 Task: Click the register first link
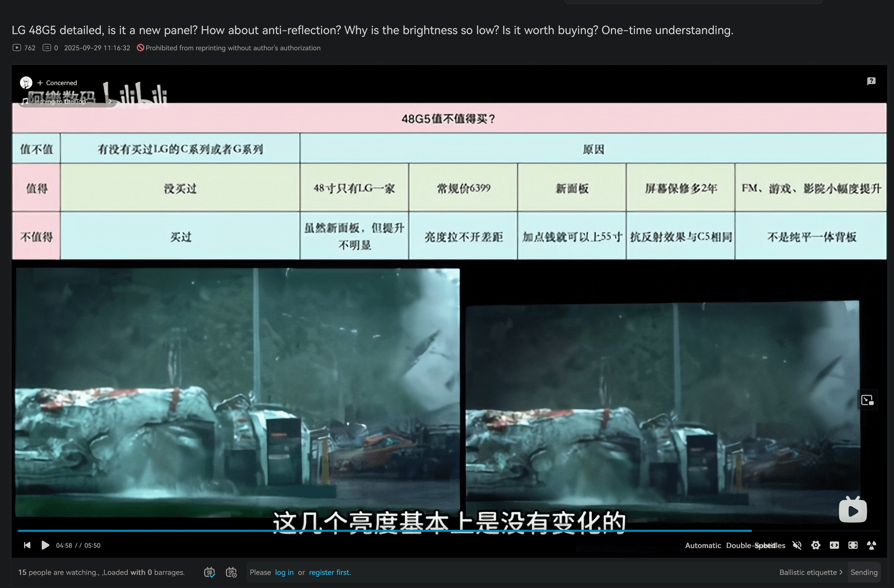coord(329,572)
